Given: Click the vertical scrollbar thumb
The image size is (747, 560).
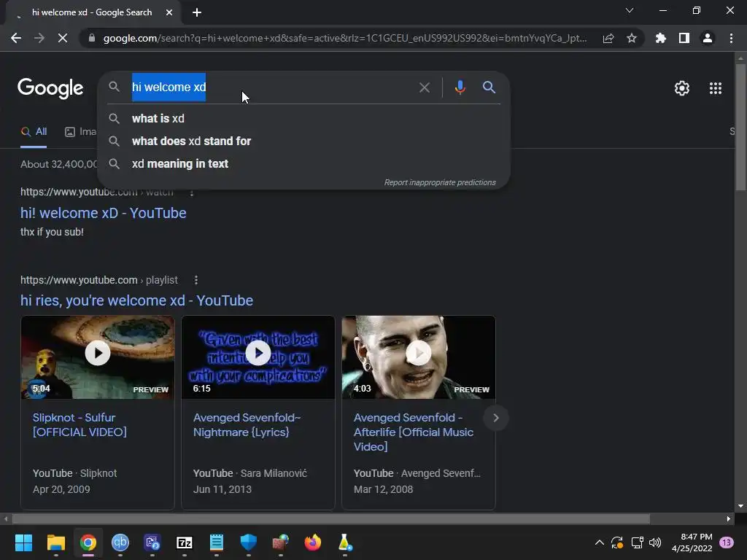Looking at the screenshot, I should [740, 126].
